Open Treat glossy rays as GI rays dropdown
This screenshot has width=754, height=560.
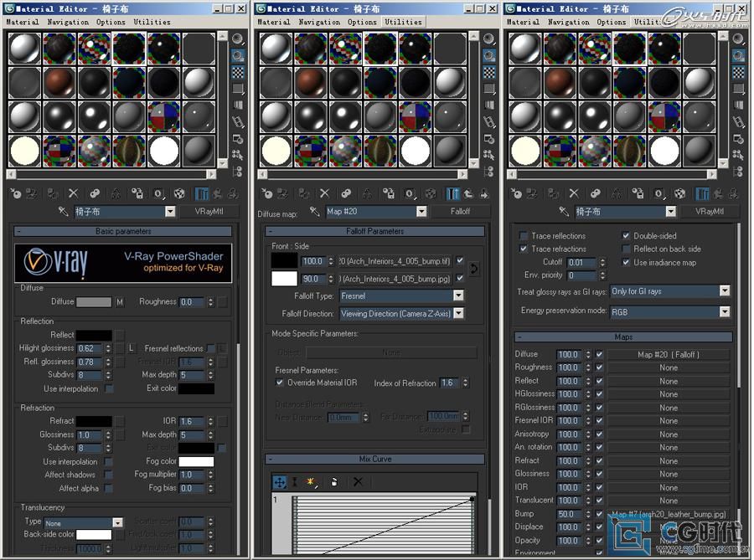pyautogui.click(x=725, y=291)
